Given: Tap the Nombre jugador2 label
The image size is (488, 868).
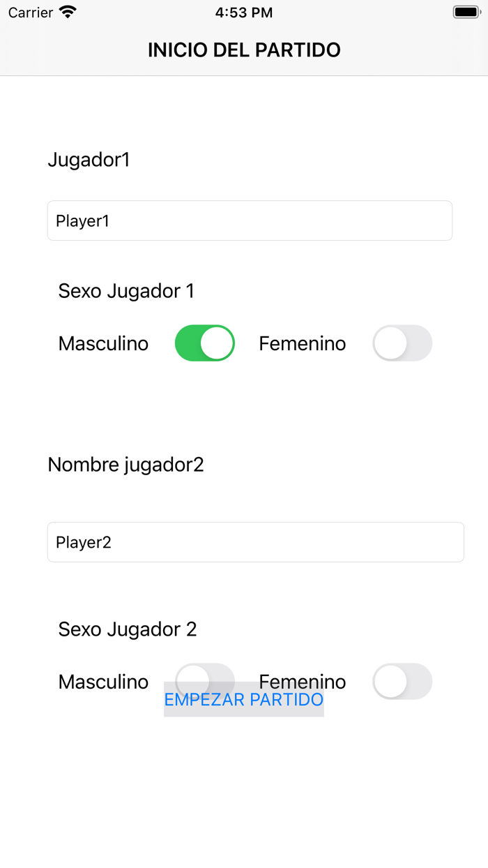Looking at the screenshot, I should [x=125, y=465].
